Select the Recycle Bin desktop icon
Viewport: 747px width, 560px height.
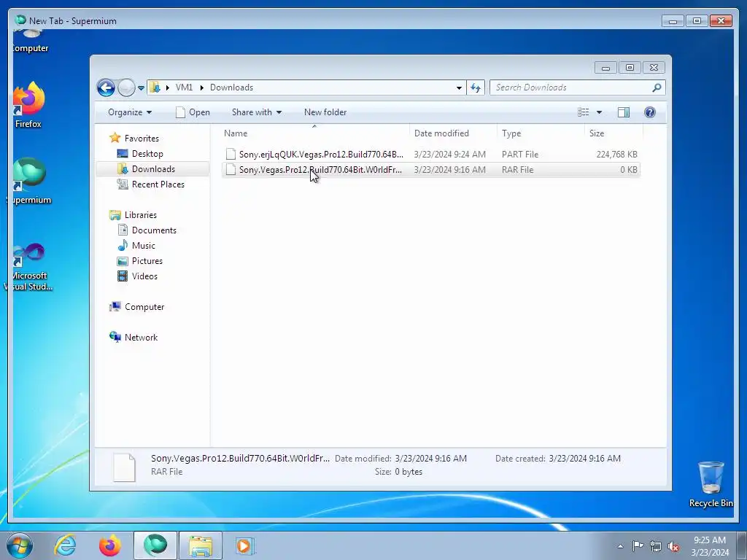(x=711, y=485)
